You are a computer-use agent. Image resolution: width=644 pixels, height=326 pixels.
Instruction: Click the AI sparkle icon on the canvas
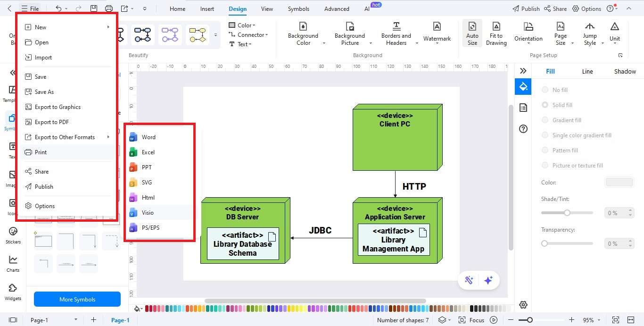488,280
